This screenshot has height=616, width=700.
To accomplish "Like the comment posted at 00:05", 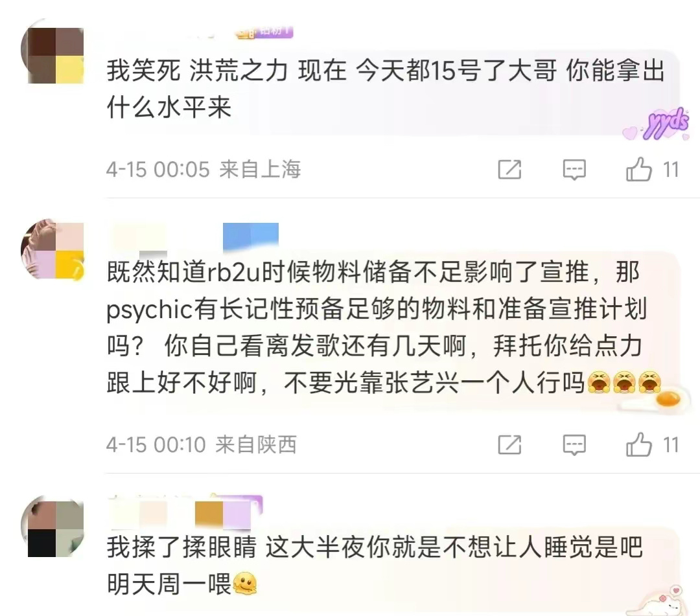I will (x=639, y=169).
